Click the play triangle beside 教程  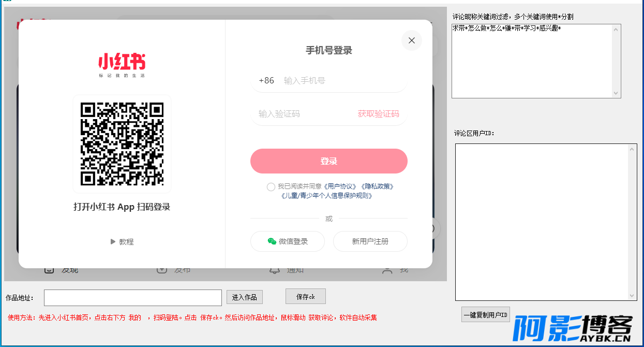(x=113, y=241)
